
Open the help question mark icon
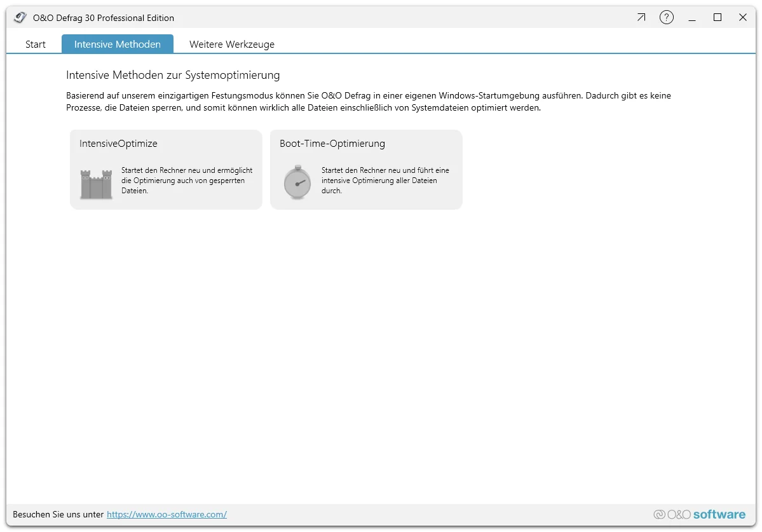coord(666,17)
